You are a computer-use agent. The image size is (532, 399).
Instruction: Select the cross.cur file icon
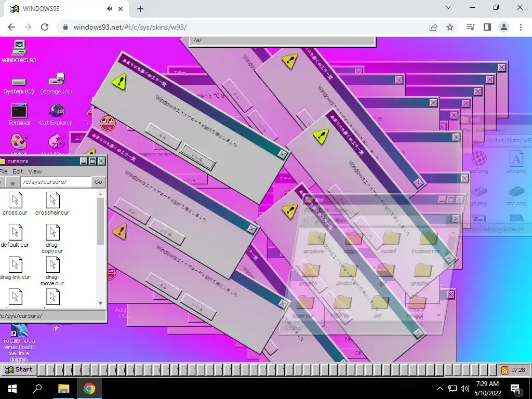15,204
